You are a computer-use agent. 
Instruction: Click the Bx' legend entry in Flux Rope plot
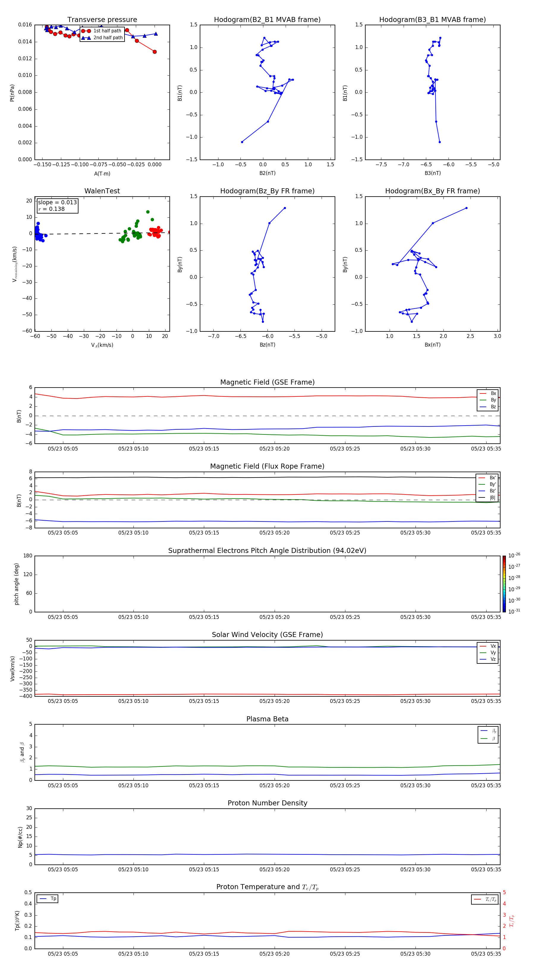(x=487, y=478)
